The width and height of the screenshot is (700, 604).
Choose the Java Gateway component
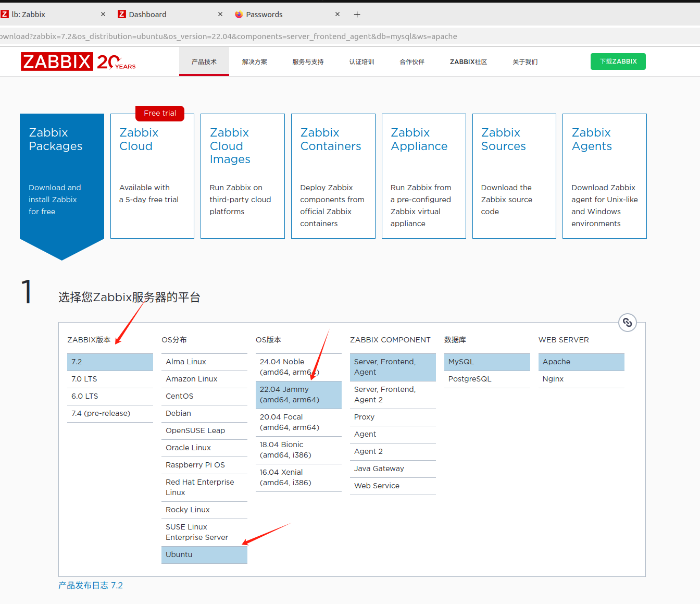(379, 469)
